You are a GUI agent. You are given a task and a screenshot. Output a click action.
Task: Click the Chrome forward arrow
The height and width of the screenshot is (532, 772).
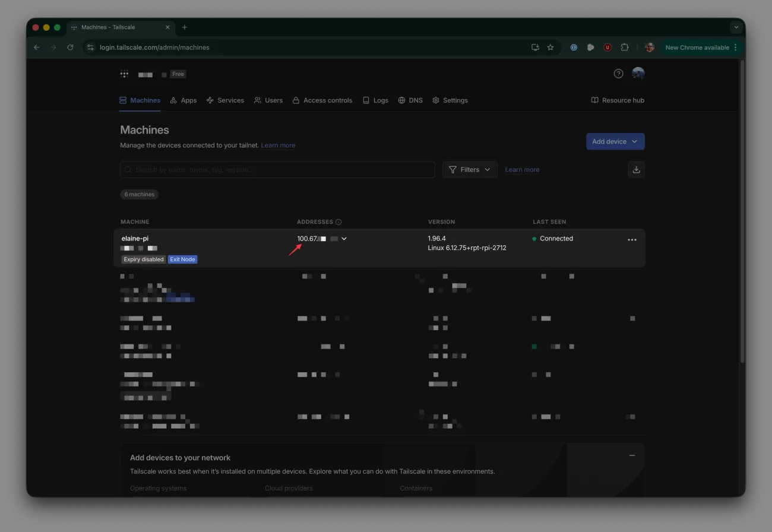point(53,47)
